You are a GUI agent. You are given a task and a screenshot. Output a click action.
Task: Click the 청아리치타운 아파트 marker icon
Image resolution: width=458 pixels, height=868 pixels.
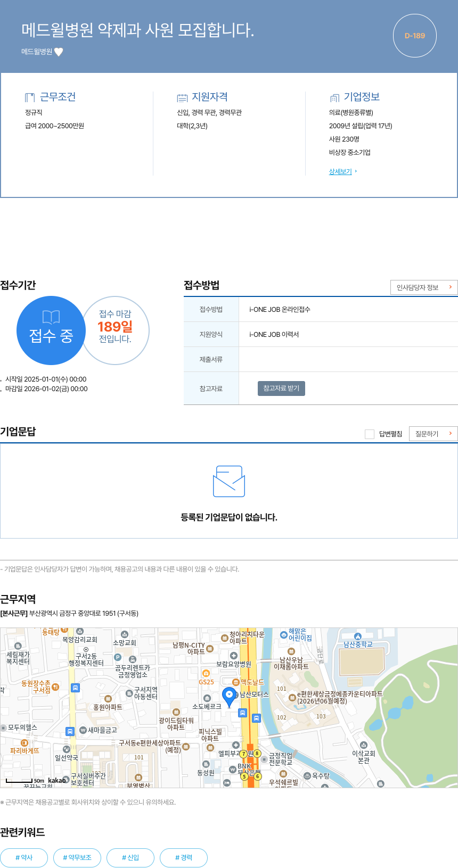pos(225,638)
